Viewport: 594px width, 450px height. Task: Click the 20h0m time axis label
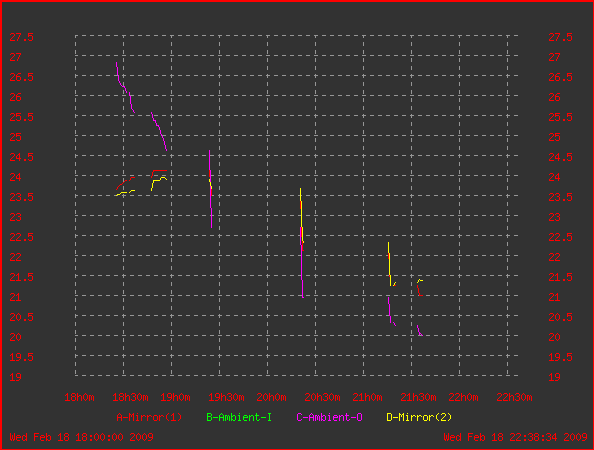click(x=272, y=397)
